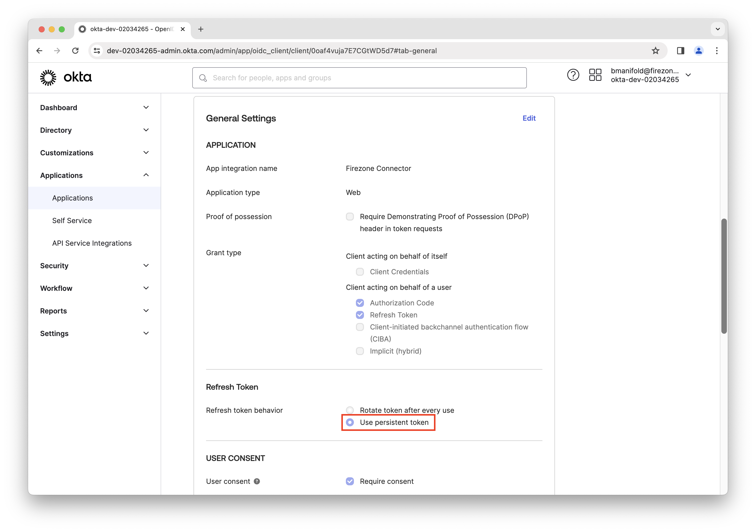Select Rotate token after every use
Viewport: 756px width, 532px height.
tap(350, 410)
